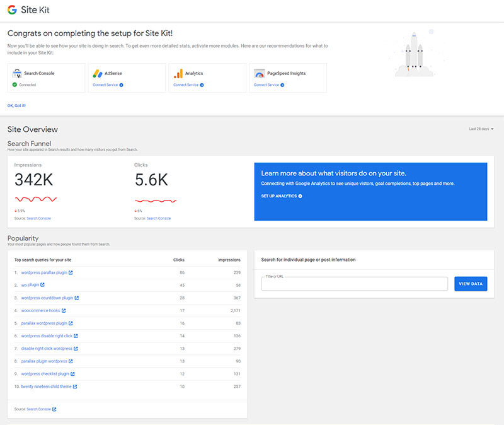The width and height of the screenshot is (504, 425).
Task: Click the Clicks column header
Action: click(179, 260)
